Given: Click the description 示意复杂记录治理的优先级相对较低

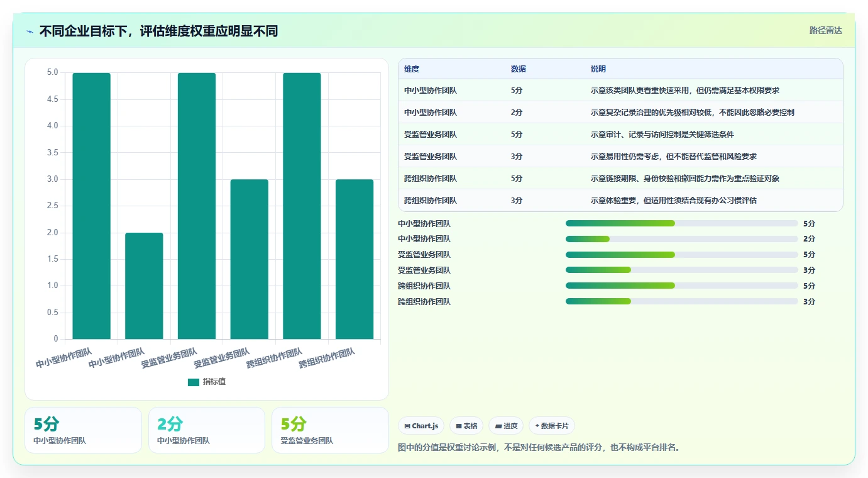Looking at the screenshot, I should coord(651,113).
